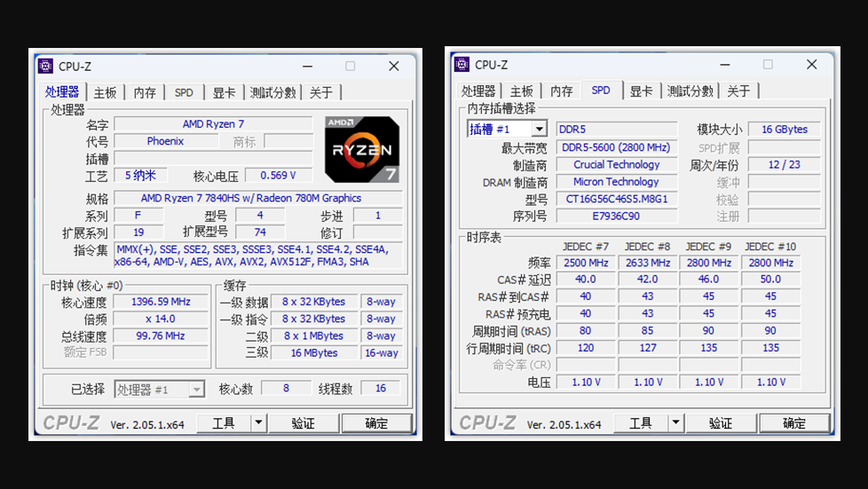Open the 测試分數 tab in the right window
The height and width of the screenshot is (489, 868).
point(690,91)
